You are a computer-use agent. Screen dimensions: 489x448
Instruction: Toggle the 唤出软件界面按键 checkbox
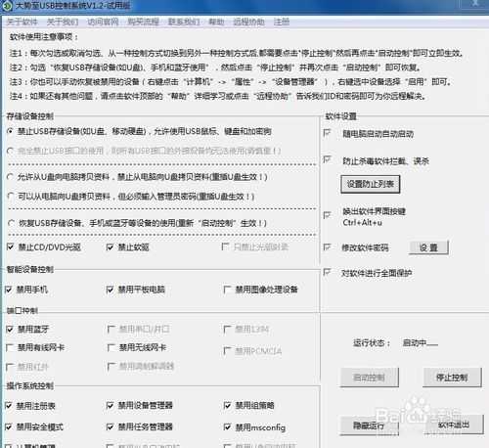point(327,215)
